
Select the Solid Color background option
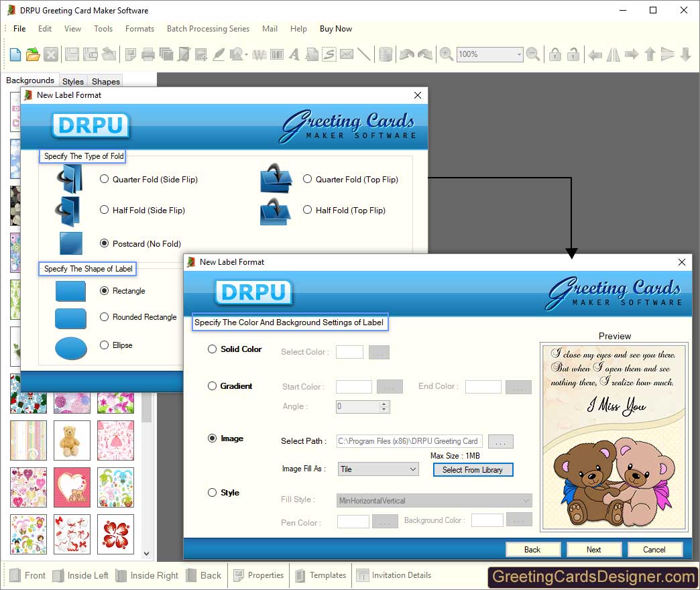(x=212, y=349)
